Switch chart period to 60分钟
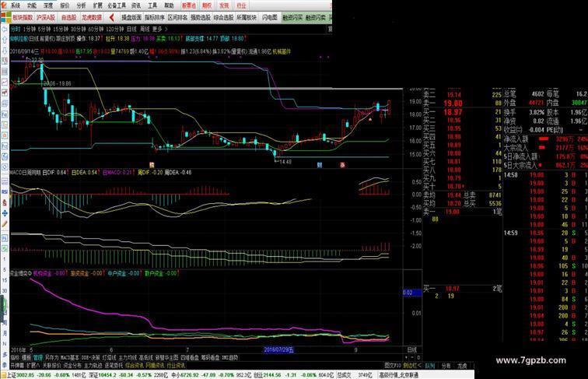 [x=96, y=29]
